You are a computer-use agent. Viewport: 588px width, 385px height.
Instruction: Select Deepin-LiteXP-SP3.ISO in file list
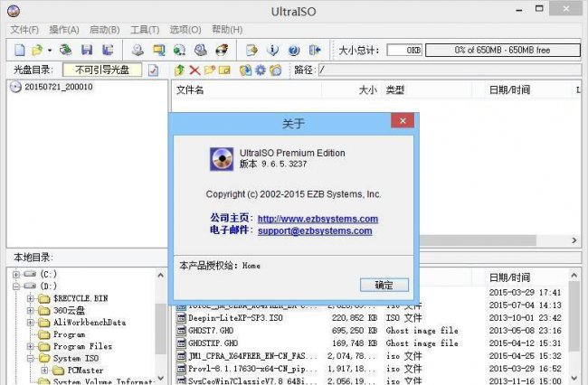pyautogui.click(x=236, y=318)
